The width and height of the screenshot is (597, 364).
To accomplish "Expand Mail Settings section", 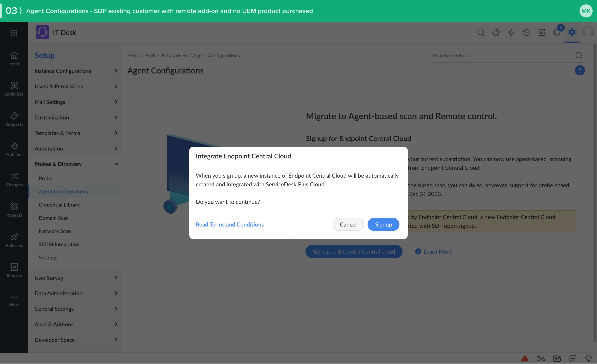I will tap(75, 102).
